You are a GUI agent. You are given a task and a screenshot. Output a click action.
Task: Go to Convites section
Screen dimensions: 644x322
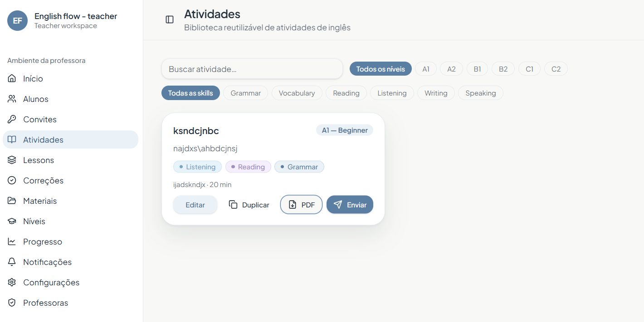pyautogui.click(x=70, y=119)
